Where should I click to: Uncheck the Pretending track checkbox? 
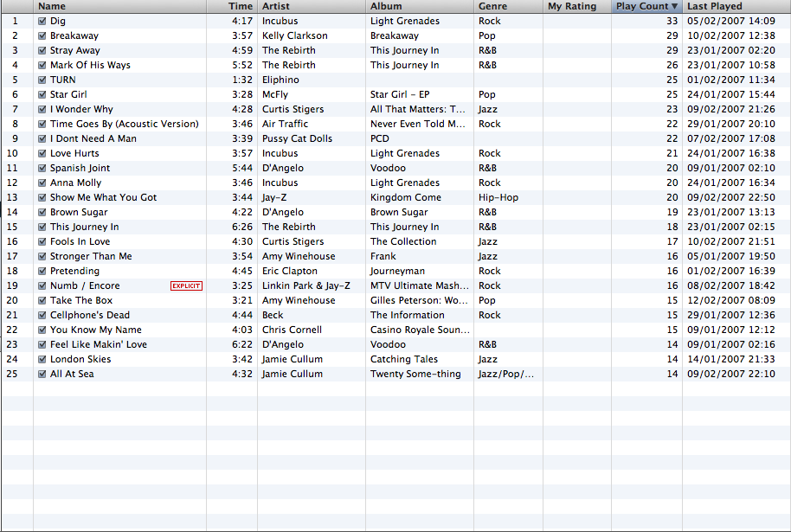point(42,271)
